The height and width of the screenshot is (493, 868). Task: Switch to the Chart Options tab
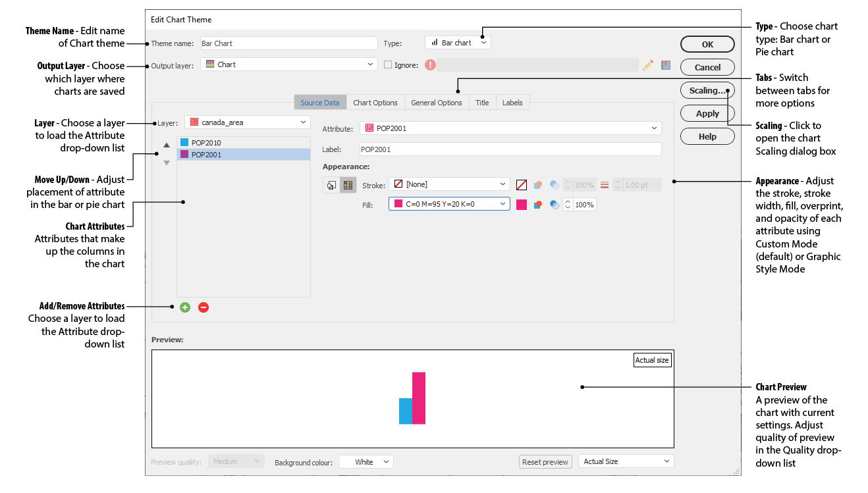[375, 103]
